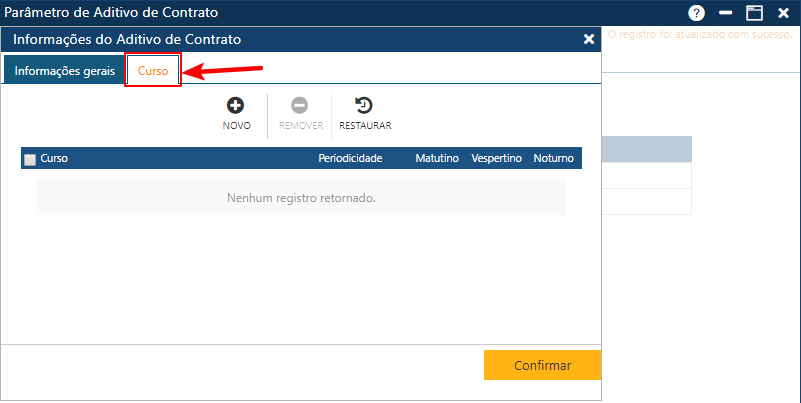This screenshot has width=801, height=403.
Task: Open help with the question mark icon
Action: 697,13
